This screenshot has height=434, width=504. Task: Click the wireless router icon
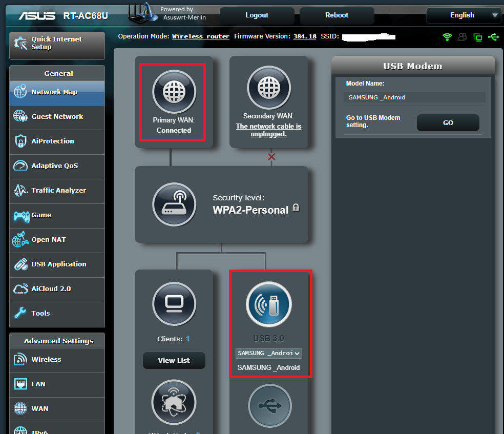point(174,204)
